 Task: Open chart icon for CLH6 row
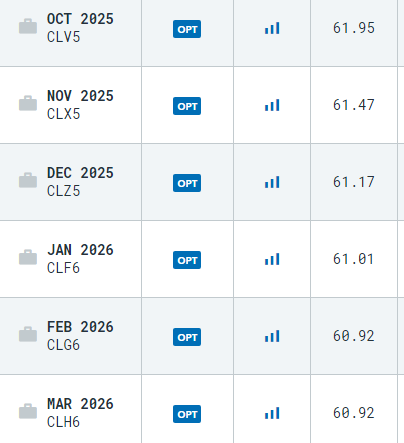[272, 413]
